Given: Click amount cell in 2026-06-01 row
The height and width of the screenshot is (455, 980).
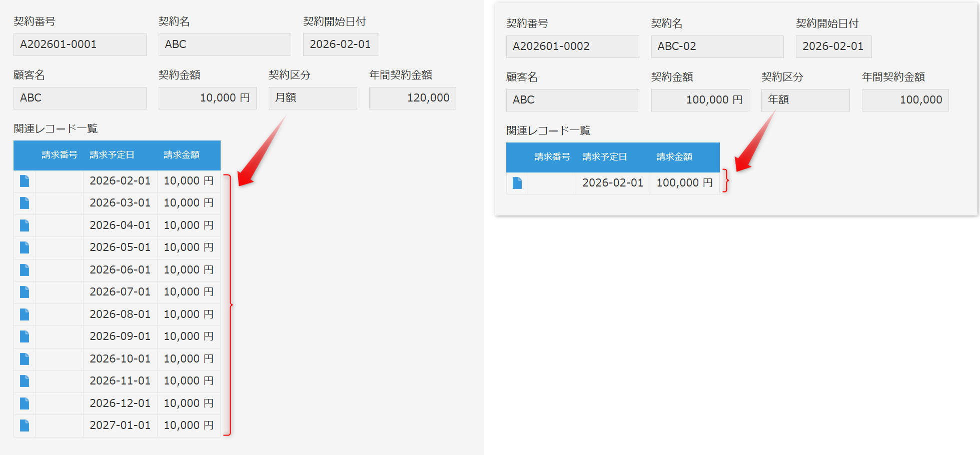Looking at the screenshot, I should click(x=189, y=270).
